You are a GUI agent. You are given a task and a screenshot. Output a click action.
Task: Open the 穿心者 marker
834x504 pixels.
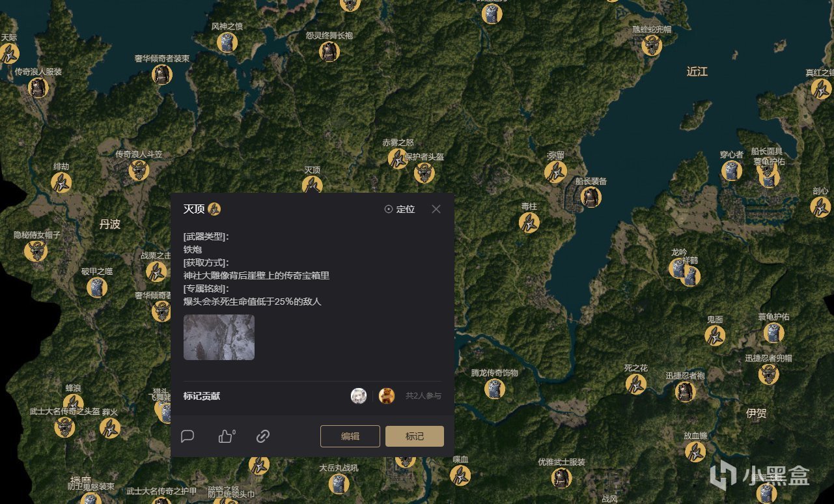(732, 171)
